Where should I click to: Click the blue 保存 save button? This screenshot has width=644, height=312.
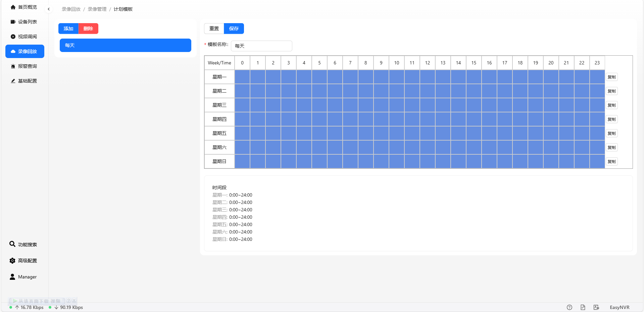(x=234, y=29)
